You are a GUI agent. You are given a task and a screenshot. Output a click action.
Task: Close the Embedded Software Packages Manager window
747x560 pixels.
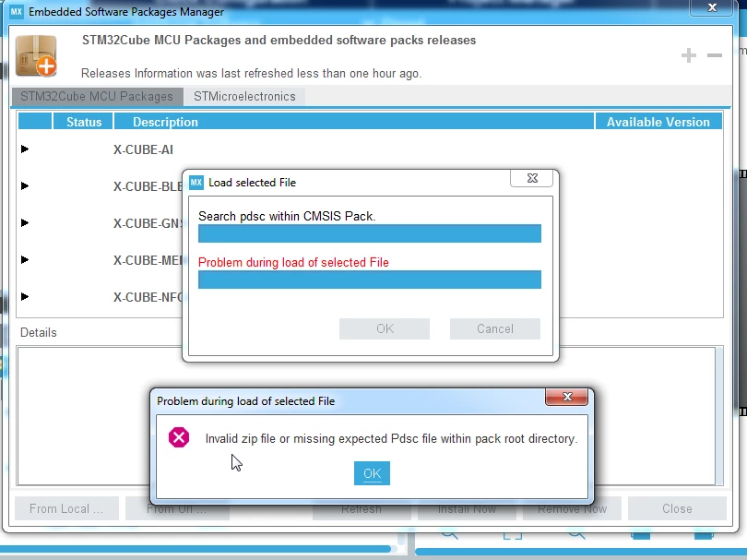(712, 7)
